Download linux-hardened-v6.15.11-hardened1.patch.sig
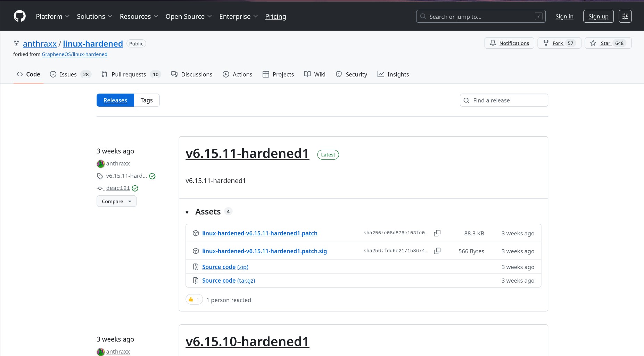The width and height of the screenshot is (644, 356). (x=264, y=251)
